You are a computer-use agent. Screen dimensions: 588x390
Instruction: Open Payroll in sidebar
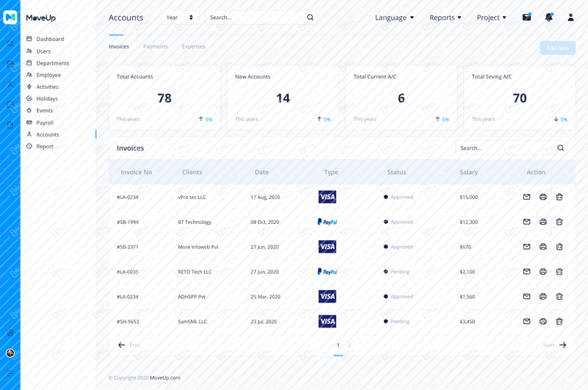pos(40,123)
